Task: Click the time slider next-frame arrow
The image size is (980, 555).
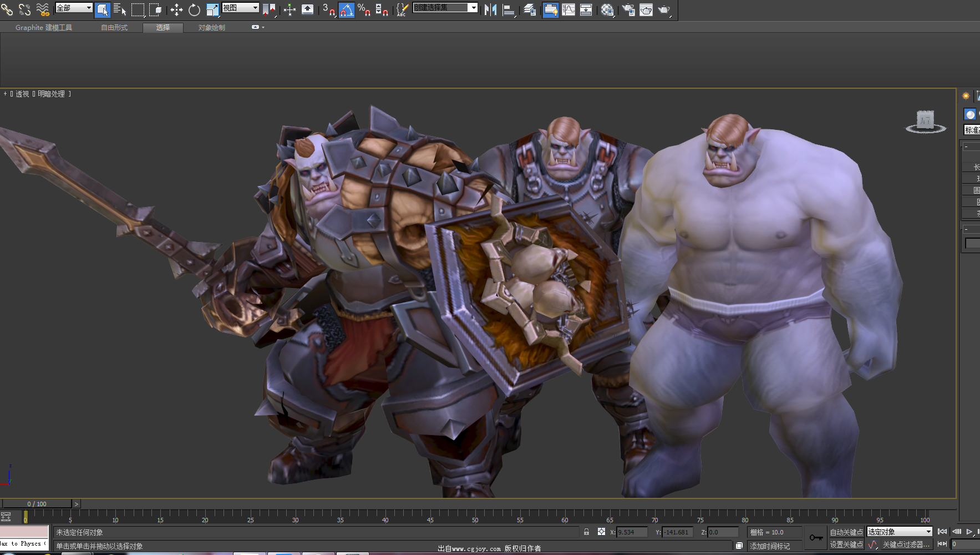Action: (x=77, y=504)
